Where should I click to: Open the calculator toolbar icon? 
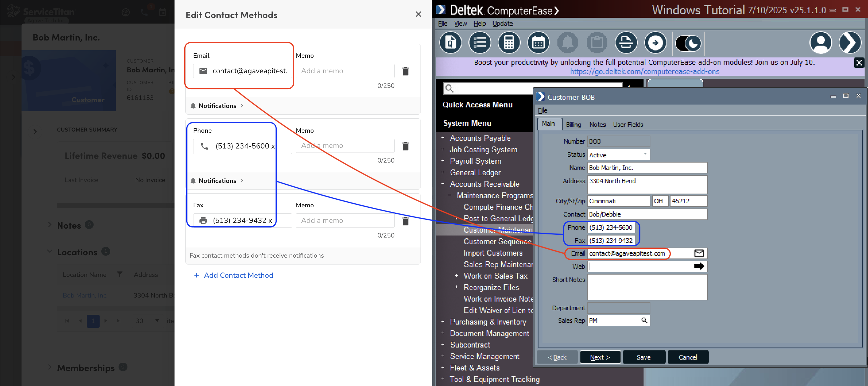509,43
